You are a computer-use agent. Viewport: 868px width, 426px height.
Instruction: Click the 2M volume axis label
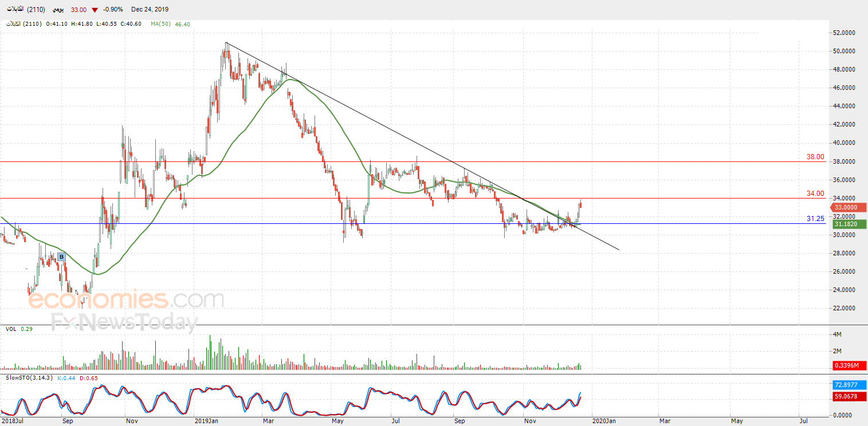pos(837,351)
